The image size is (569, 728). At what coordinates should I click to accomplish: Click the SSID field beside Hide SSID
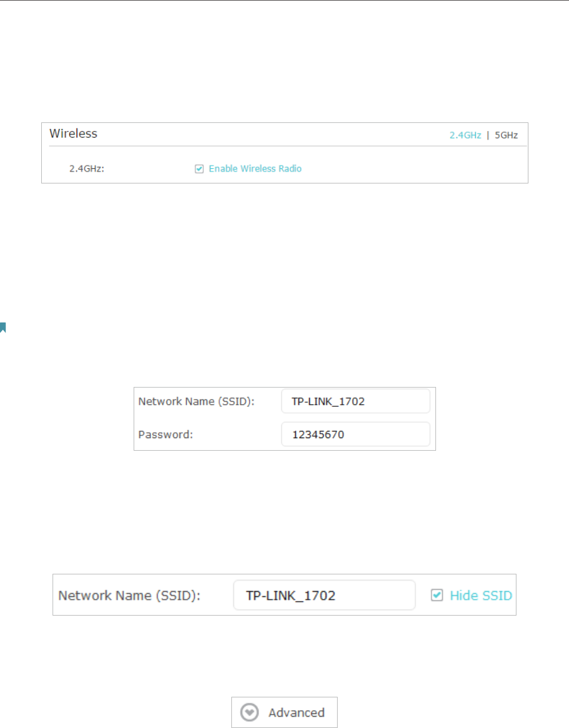[324, 595]
